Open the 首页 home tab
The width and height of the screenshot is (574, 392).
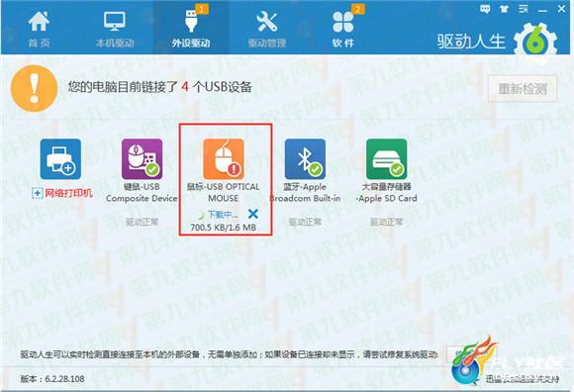[39, 30]
